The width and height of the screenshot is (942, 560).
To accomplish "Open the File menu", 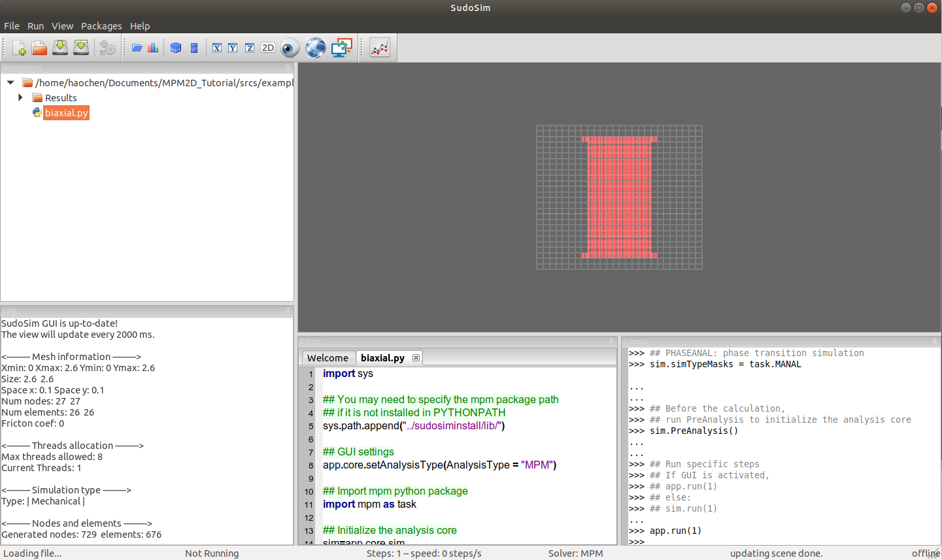I will point(12,26).
